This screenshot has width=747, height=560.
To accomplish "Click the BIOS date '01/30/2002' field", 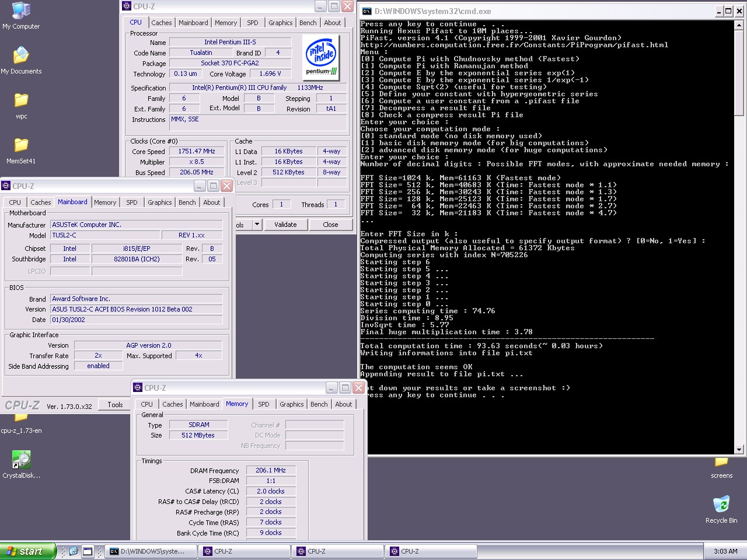I will click(x=136, y=320).
